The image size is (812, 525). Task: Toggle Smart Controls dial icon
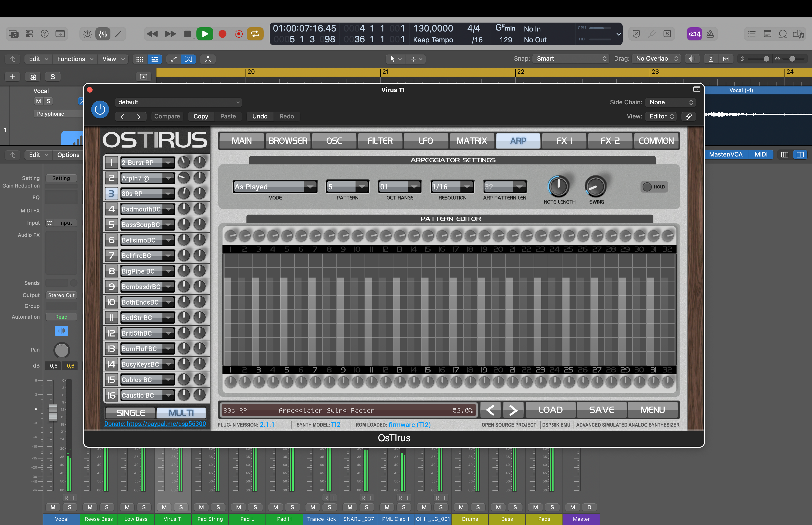click(x=87, y=34)
